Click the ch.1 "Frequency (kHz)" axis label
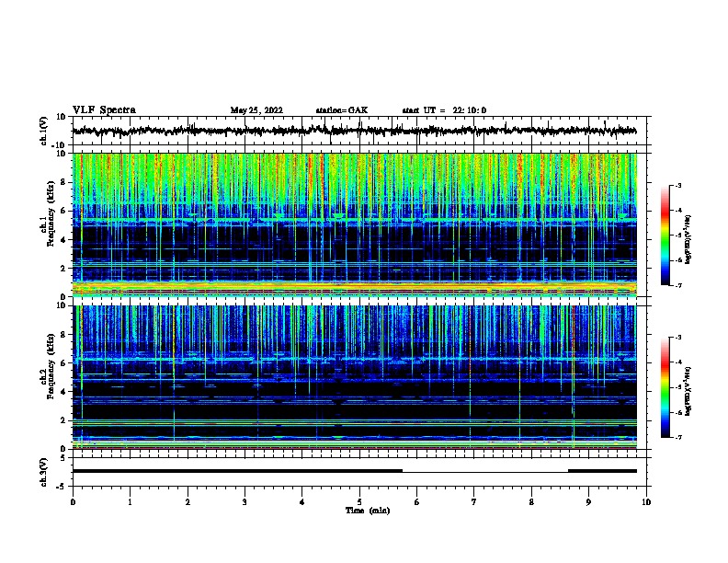The image size is (728, 563). (51, 213)
